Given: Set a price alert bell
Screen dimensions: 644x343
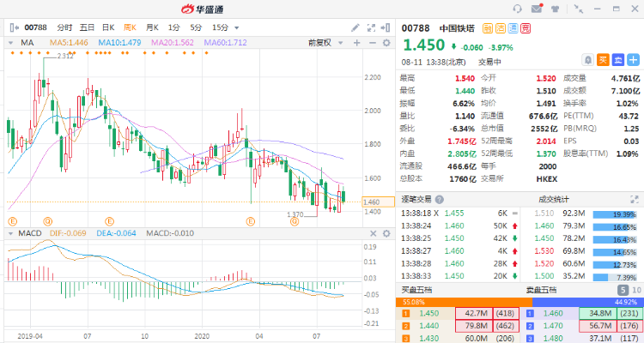Looking at the screenshot, I should tap(588, 60).
